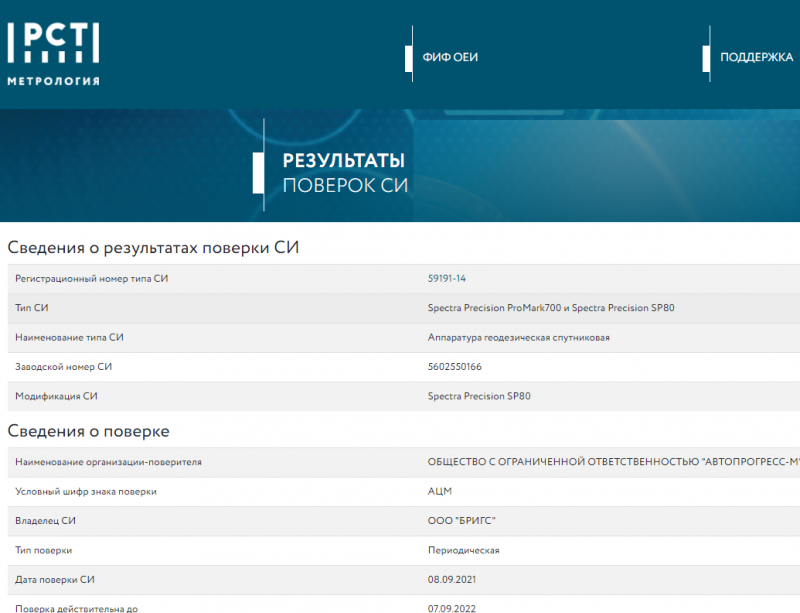
Task: Select label Условный шифр знака поверки
Action: point(86,492)
